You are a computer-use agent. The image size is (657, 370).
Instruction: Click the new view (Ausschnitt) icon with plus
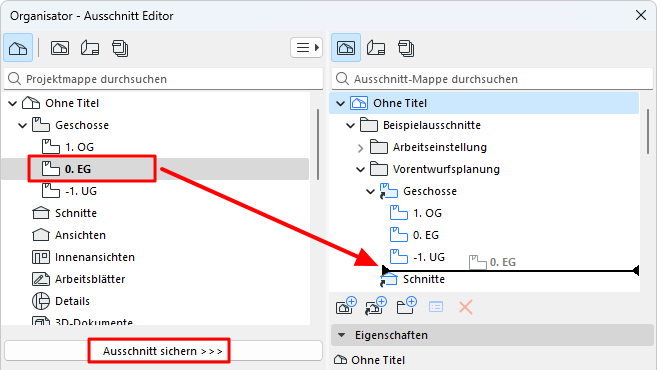pyautogui.click(x=346, y=306)
